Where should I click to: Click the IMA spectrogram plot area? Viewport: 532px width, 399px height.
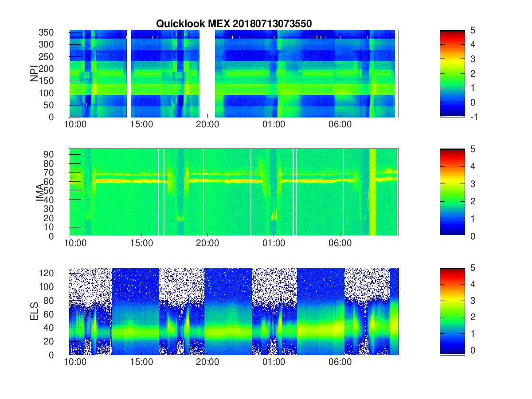coord(234,192)
